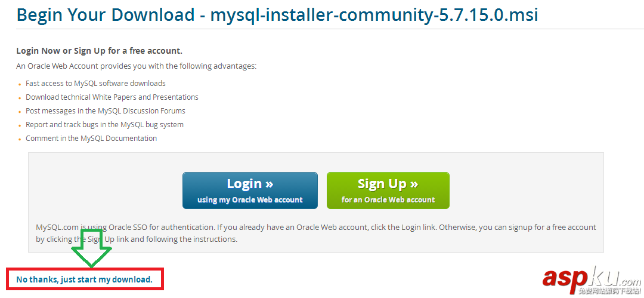Click "Post messages in the MySQL Discussion Forums"
The image size is (644, 298).
[106, 110]
